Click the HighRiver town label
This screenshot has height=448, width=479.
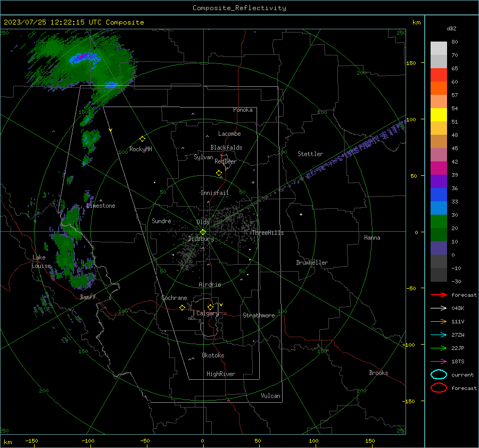(221, 374)
